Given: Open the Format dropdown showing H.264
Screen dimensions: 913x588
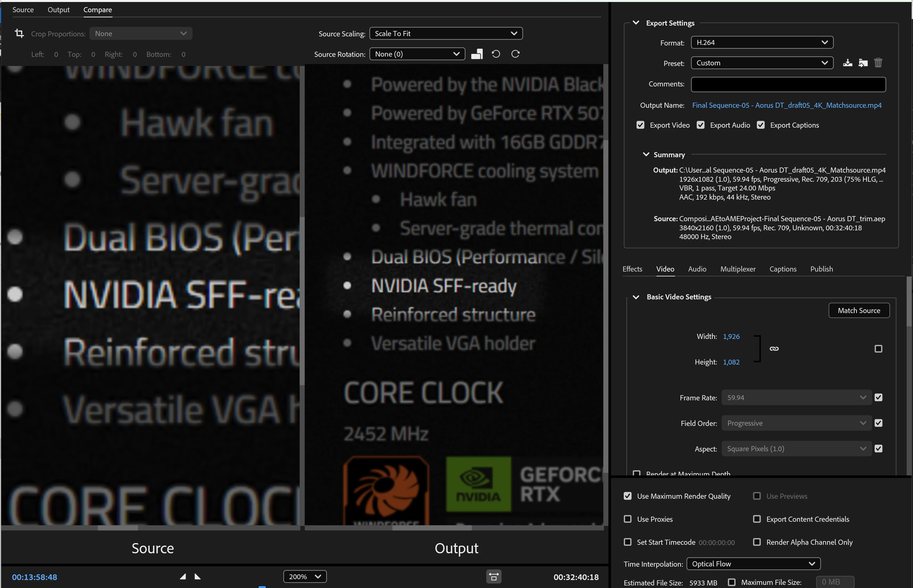Looking at the screenshot, I should pyautogui.click(x=761, y=42).
